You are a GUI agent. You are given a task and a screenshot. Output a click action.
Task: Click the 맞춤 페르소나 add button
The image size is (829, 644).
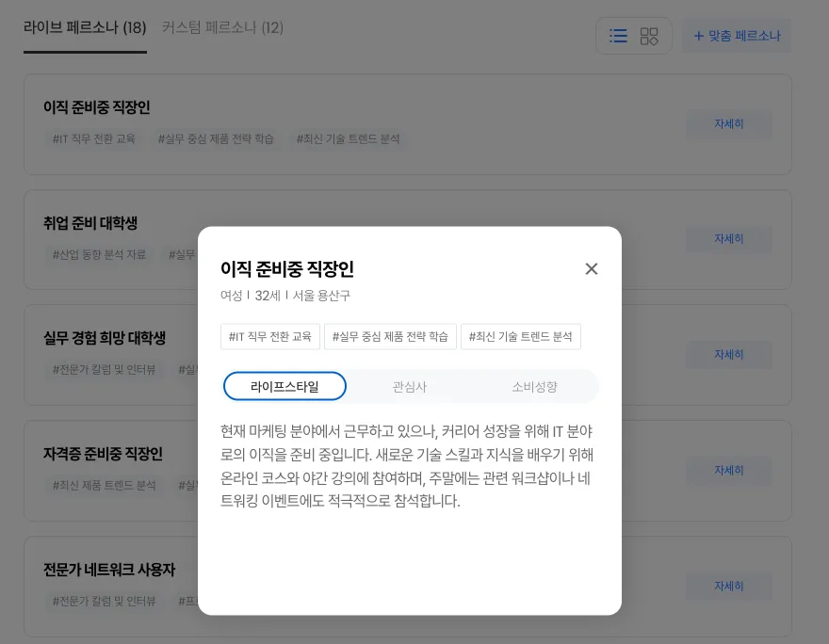point(737,36)
